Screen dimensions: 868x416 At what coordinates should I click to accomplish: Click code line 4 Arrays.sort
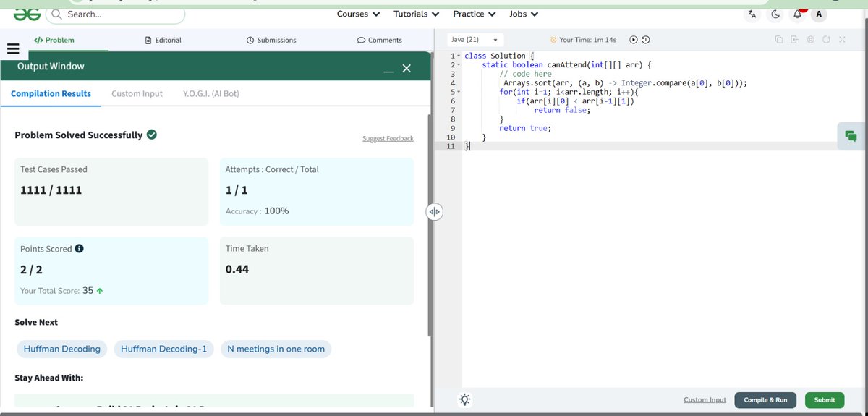[625, 83]
